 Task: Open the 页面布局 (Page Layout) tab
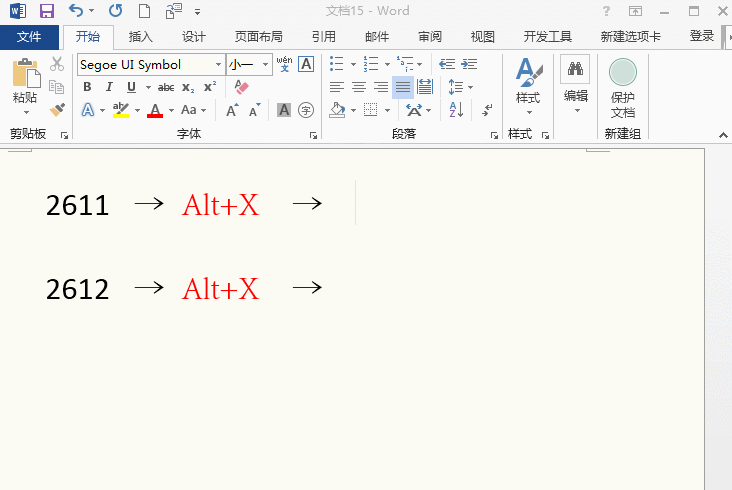click(x=258, y=37)
